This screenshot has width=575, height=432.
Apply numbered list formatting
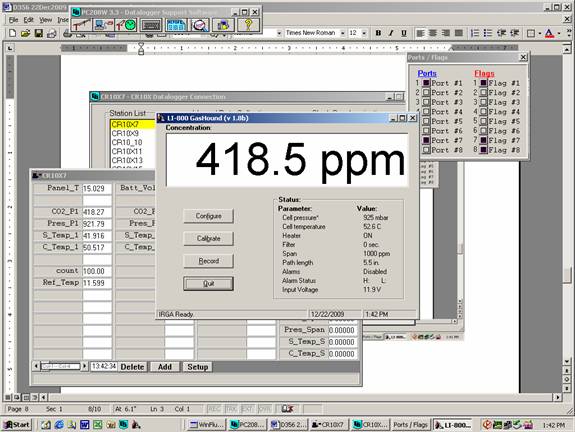[x=475, y=33]
